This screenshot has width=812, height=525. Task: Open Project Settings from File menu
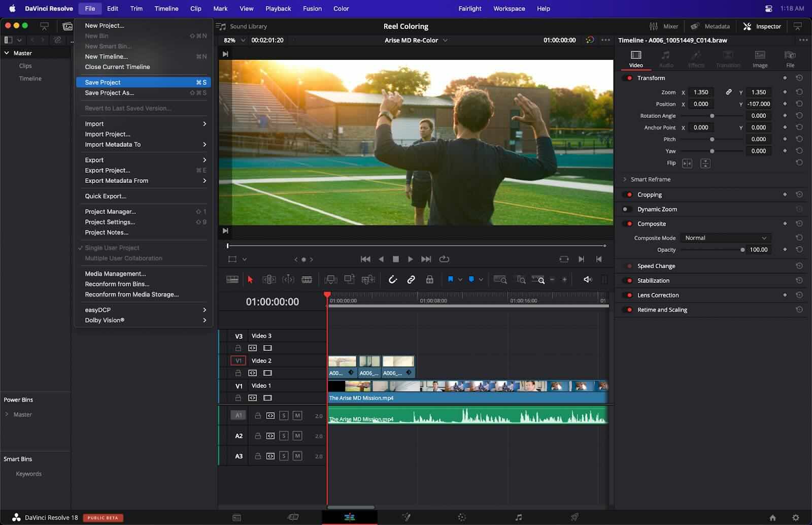point(110,222)
